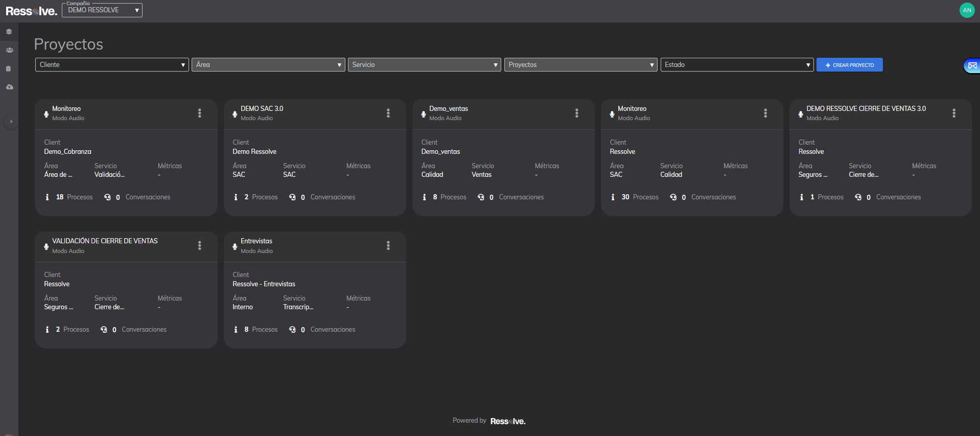980x436 pixels.
Task: Open DEMO RESSOLVE CIERRE DE VENTAS 3.0 project title
Action: pyautogui.click(x=866, y=108)
